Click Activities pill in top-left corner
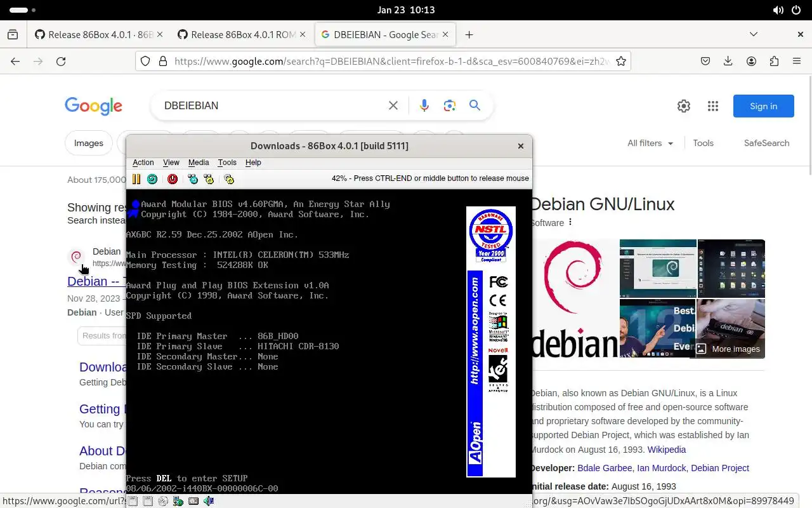 [x=23, y=10]
